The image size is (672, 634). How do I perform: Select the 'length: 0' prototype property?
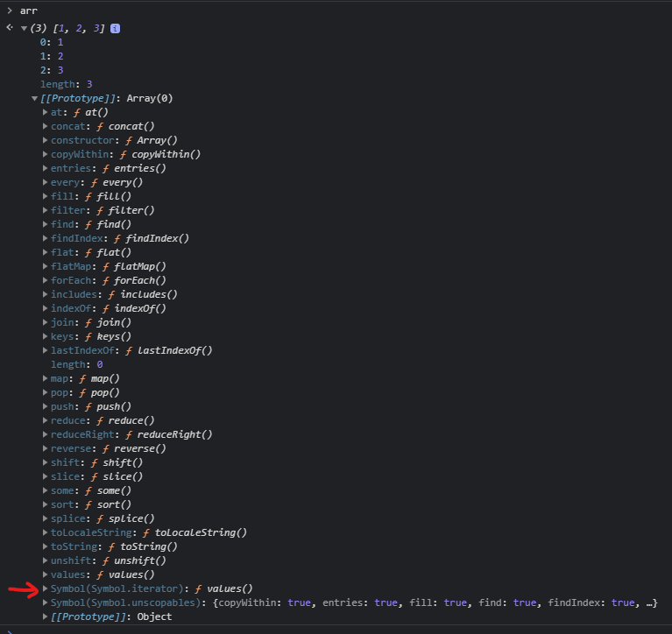point(77,364)
